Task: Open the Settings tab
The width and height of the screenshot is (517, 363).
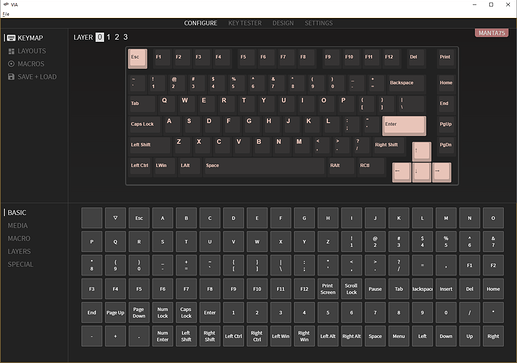Action: 318,23
